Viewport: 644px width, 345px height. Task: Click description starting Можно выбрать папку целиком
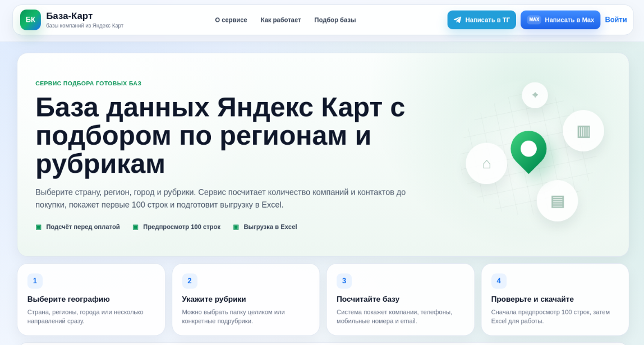pos(233,316)
